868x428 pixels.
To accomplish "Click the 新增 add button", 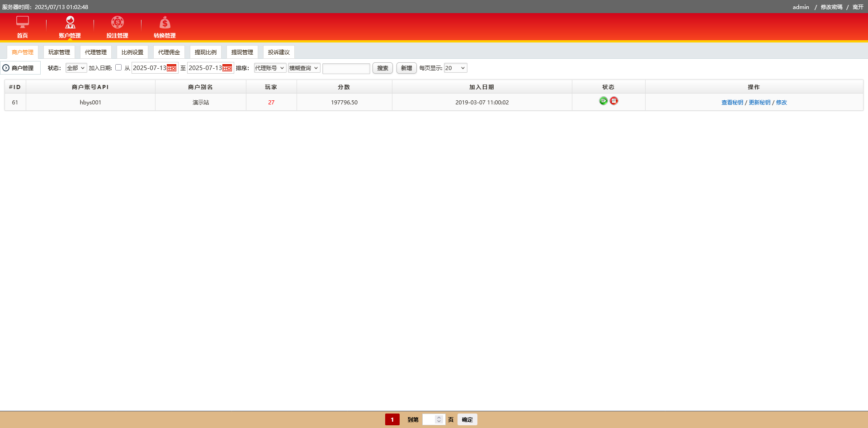I will [x=406, y=68].
